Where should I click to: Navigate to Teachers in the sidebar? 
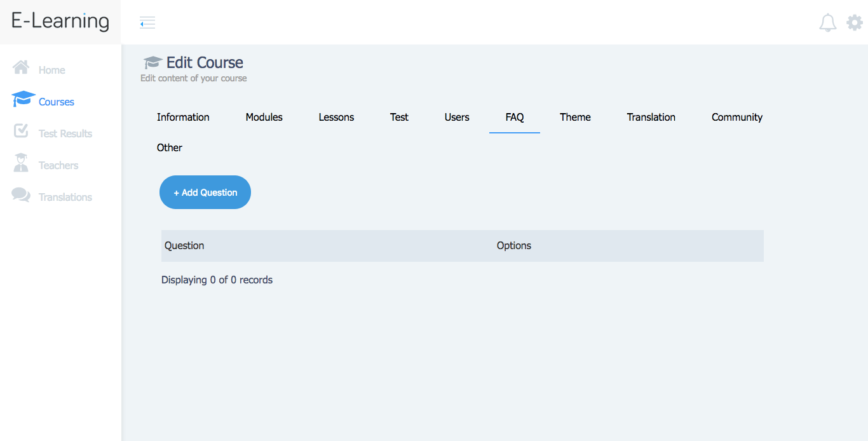(58, 165)
